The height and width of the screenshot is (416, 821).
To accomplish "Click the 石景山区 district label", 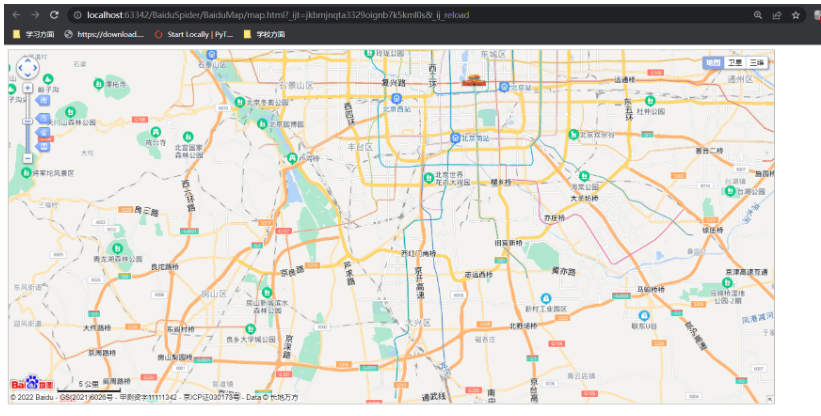I will [296, 85].
